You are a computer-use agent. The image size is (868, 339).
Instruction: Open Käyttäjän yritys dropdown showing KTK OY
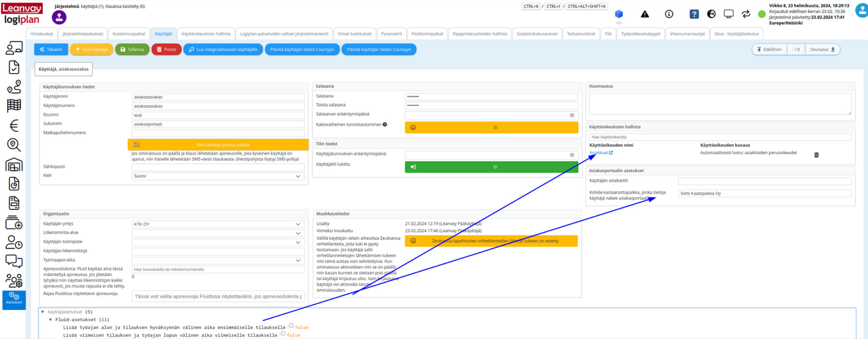tap(218, 224)
